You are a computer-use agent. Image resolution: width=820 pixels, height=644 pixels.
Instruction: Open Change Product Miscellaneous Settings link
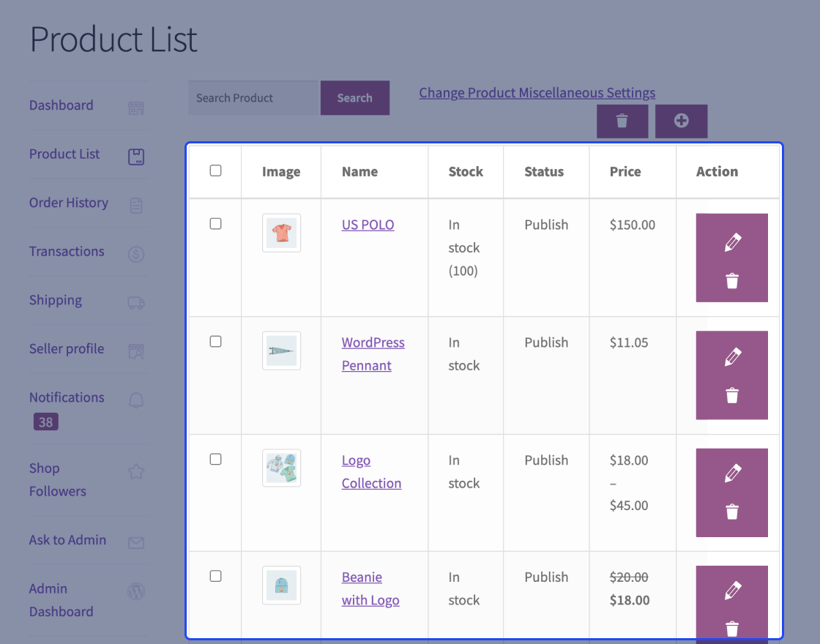[537, 93]
